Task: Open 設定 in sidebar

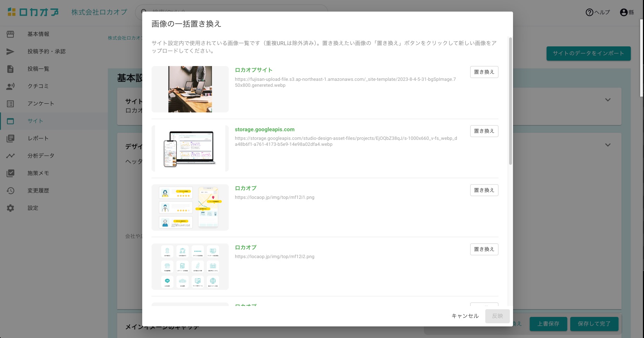Action: point(54,208)
